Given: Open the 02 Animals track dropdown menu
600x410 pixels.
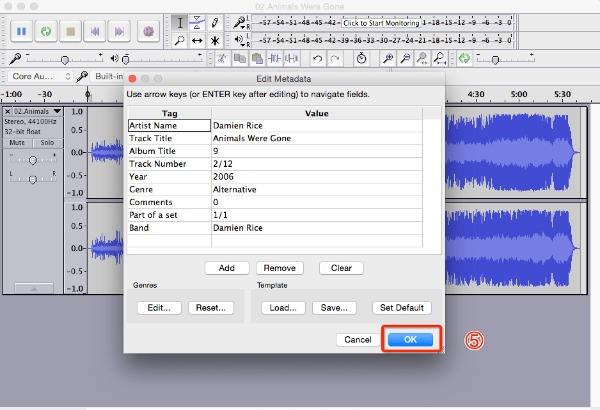Looking at the screenshot, I should (57, 111).
